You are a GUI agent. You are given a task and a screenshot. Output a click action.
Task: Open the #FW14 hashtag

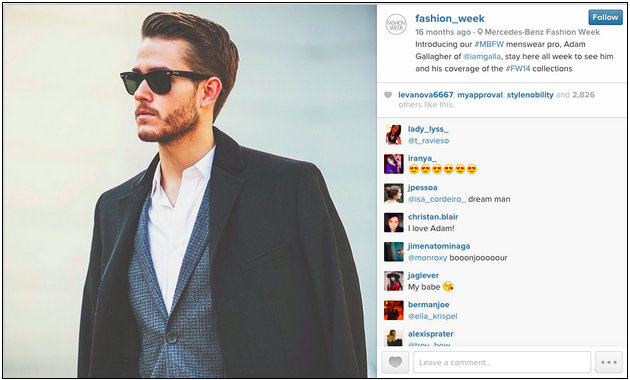tap(518, 69)
